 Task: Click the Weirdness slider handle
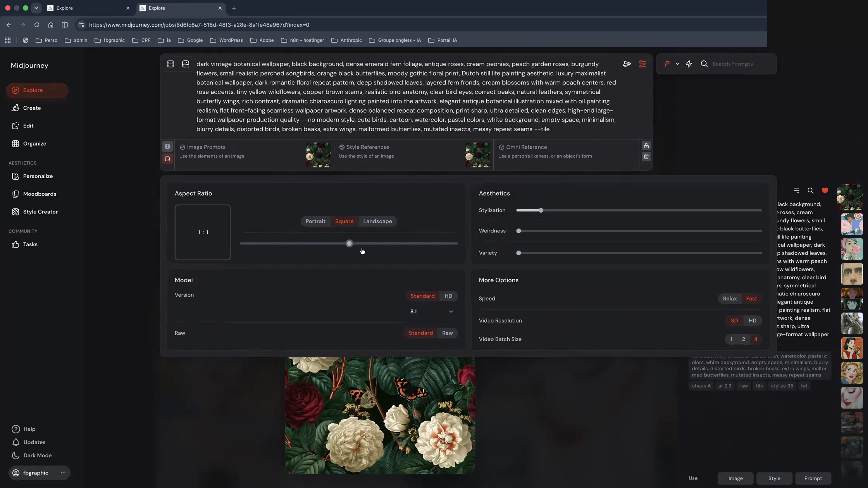click(x=518, y=231)
